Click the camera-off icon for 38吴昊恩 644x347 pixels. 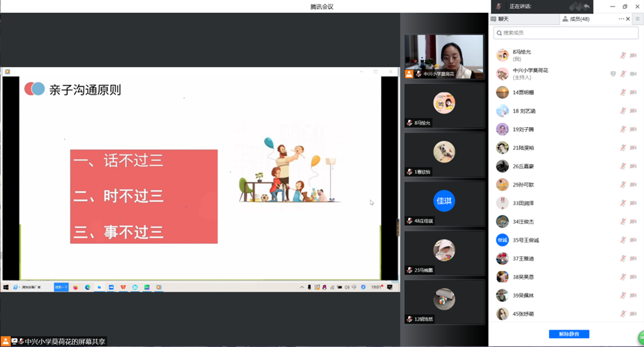coord(633,277)
